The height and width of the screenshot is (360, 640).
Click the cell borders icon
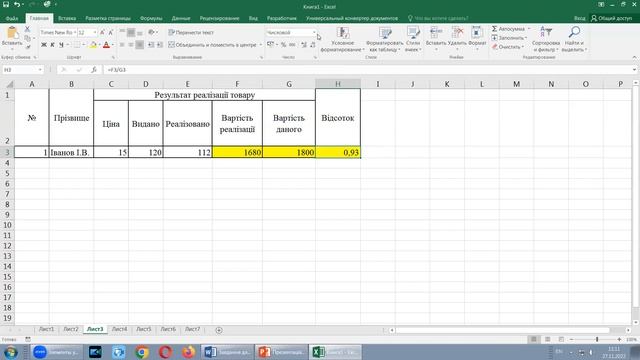(77, 45)
